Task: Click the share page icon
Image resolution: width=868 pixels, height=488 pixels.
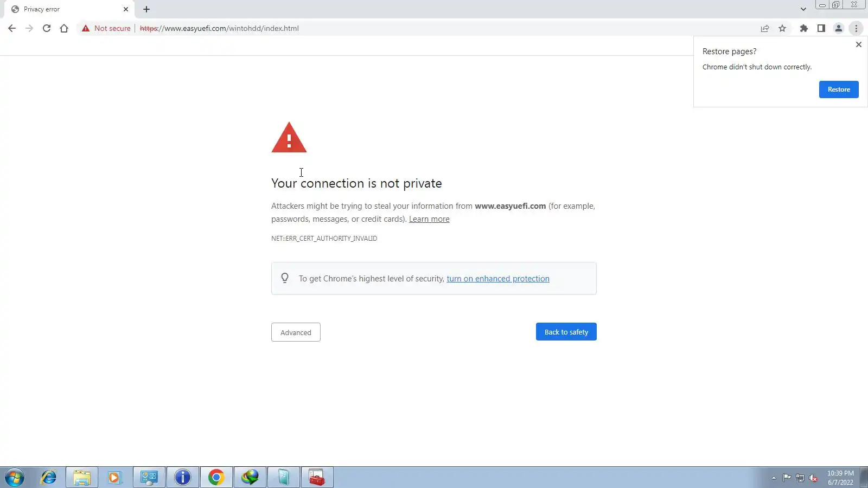Action: 765,28
